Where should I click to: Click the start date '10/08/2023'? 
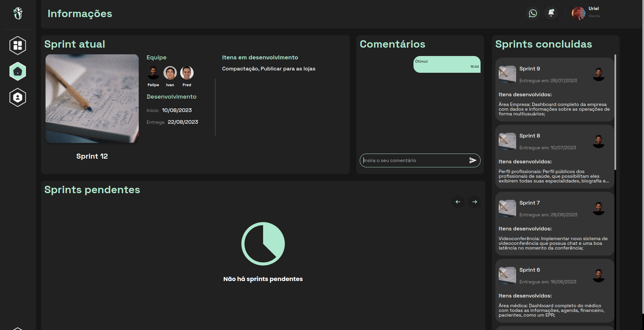(x=177, y=110)
